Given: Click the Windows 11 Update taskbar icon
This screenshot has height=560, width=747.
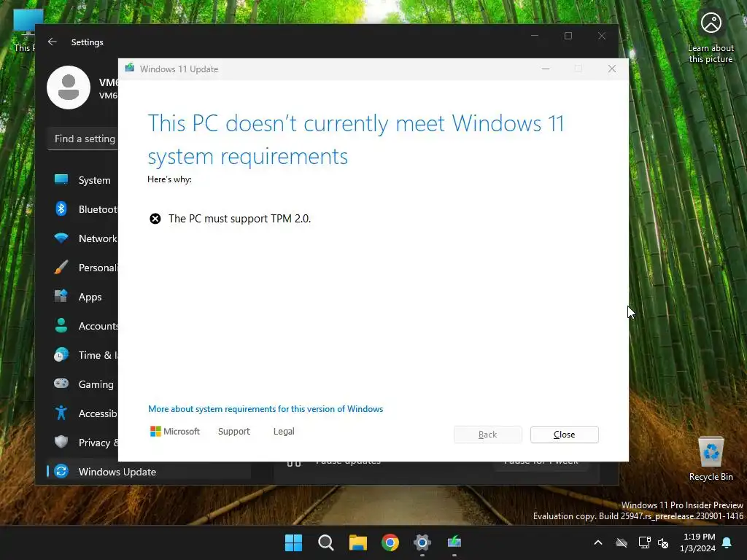Looking at the screenshot, I should click(x=454, y=542).
